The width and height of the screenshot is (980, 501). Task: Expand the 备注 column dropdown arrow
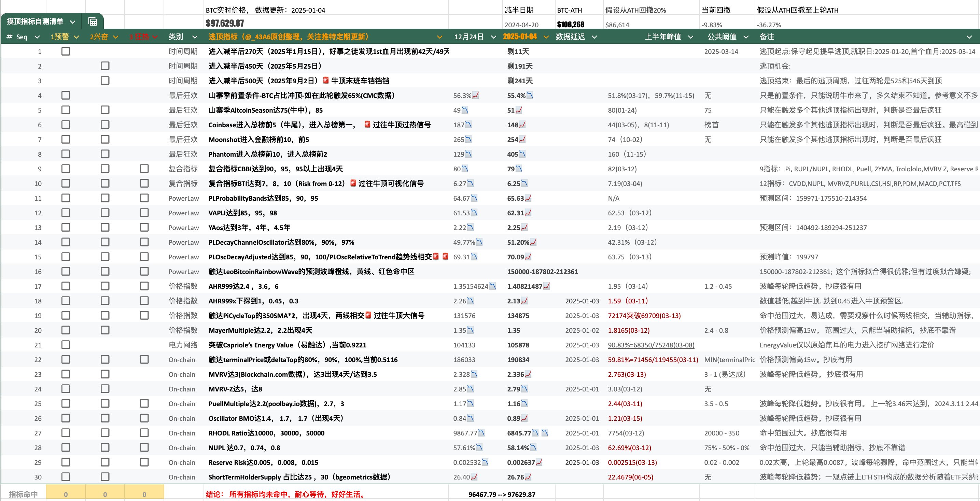pyautogui.click(x=969, y=37)
